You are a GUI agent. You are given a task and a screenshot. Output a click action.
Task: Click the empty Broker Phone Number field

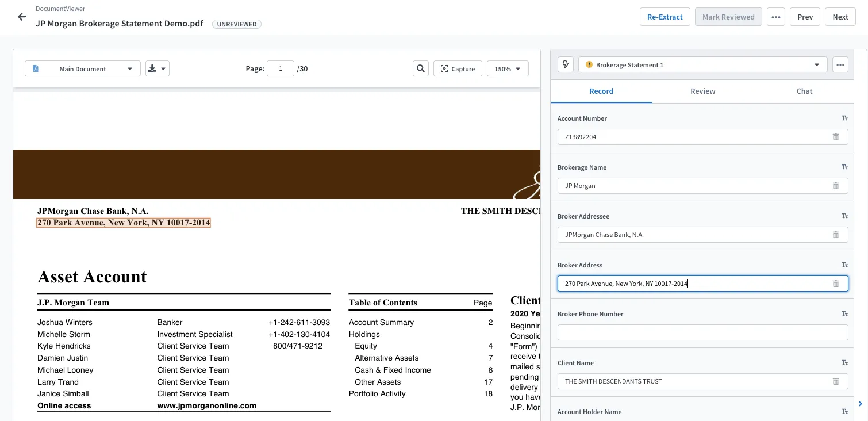tap(702, 332)
